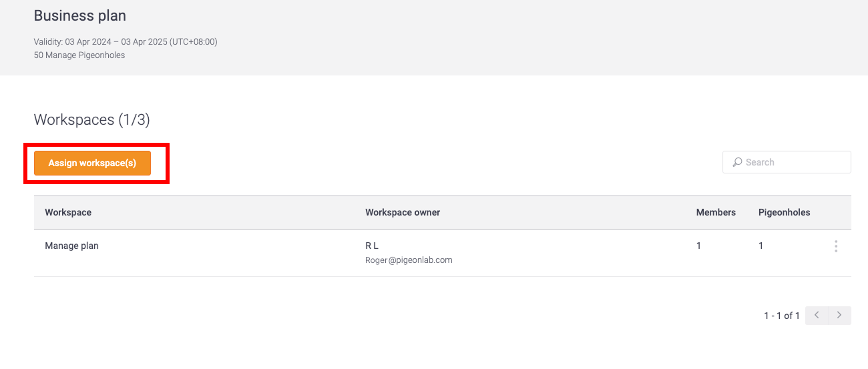Click the validity date range text
868x369 pixels.
(x=126, y=42)
